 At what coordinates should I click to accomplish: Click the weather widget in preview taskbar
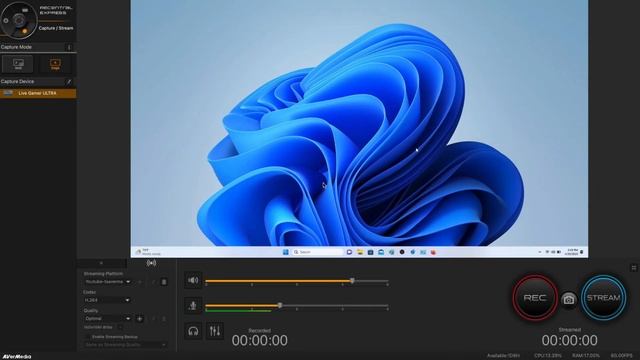click(148, 252)
